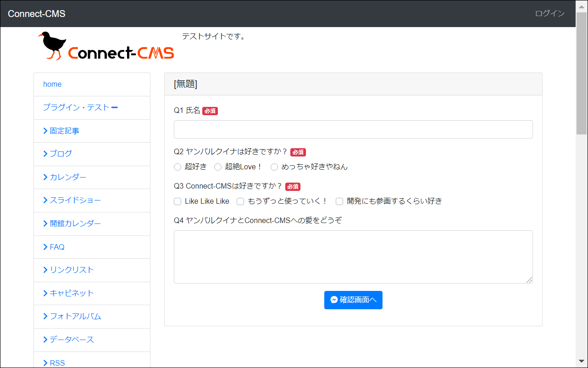Click the messenger icon on 確認画面へ button
Viewport: 588px width, 368px height.
pyautogui.click(x=334, y=300)
